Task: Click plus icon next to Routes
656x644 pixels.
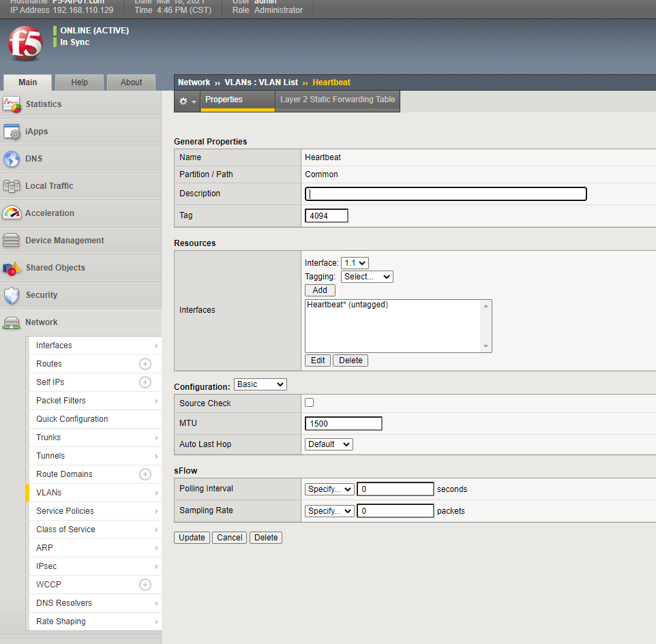Action: [145, 364]
